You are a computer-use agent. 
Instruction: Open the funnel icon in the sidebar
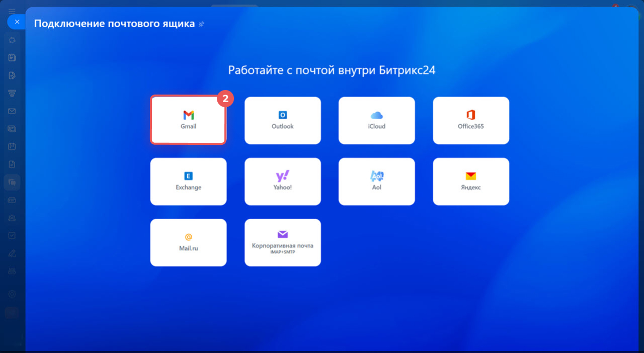(x=12, y=94)
